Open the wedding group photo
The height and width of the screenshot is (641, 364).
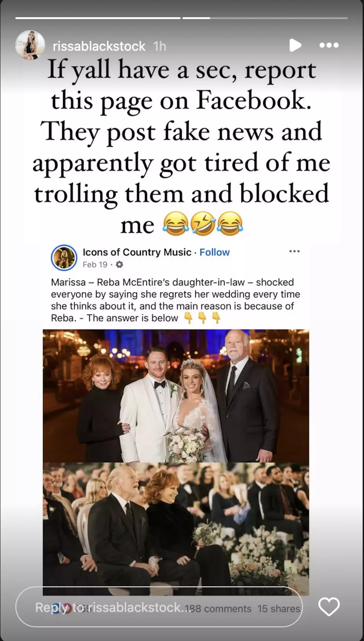176,396
